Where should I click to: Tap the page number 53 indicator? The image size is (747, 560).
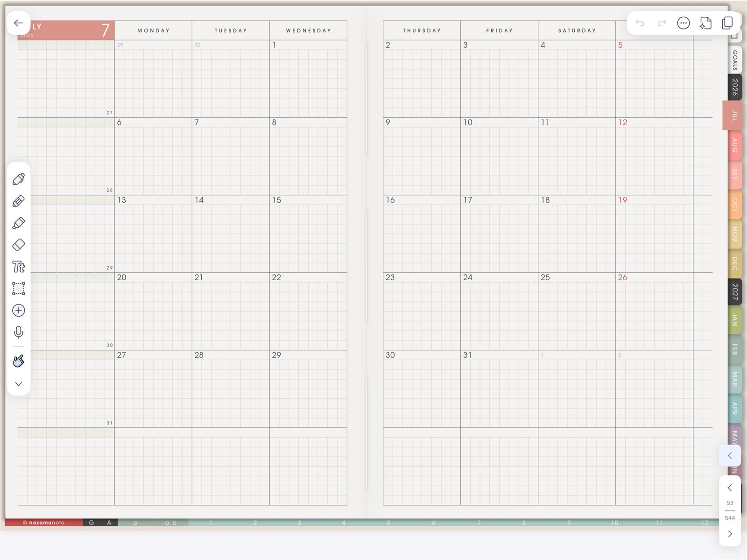pos(730,503)
